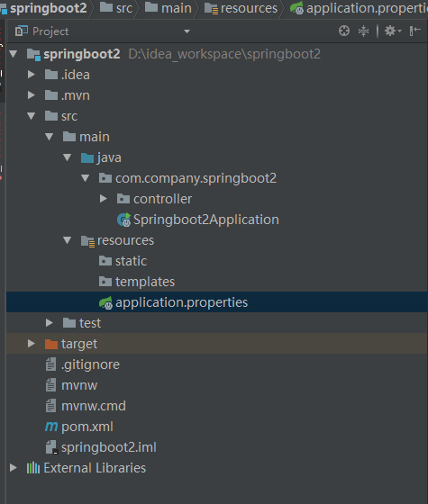
Task: Click the Springboot2Application class icon
Action: (x=124, y=220)
